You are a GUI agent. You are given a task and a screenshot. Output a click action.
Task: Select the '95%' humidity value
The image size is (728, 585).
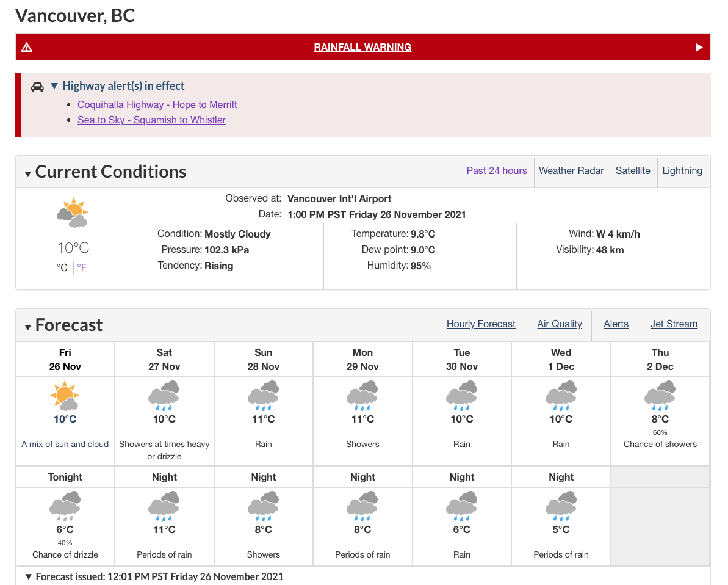click(x=420, y=266)
